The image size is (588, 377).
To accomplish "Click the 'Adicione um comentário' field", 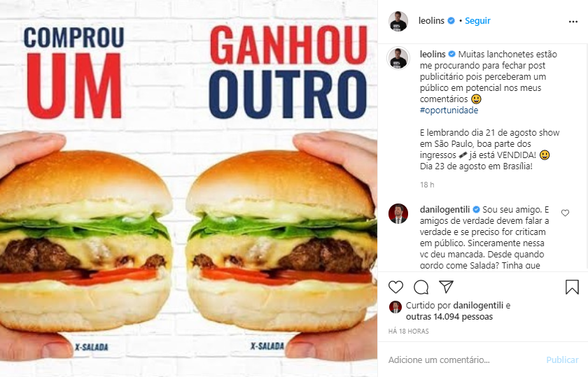I will [463, 360].
